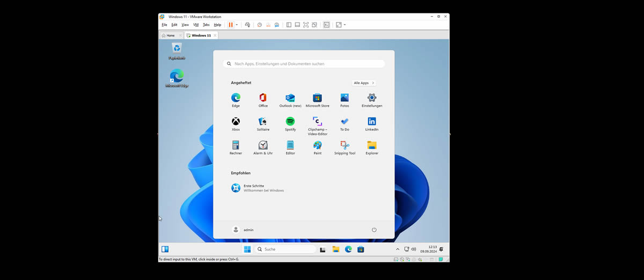Take a snapshot of the VM
The height and width of the screenshot is (280, 644).
[x=260, y=25]
